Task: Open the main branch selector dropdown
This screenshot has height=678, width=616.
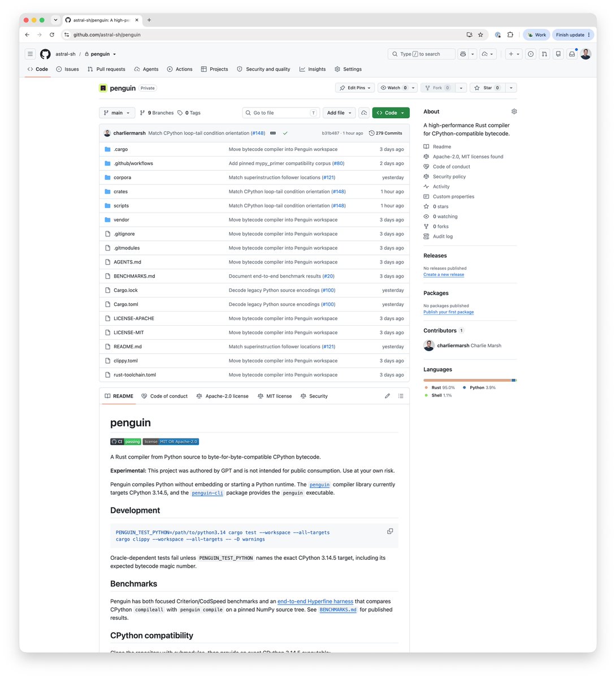Action: 117,113
